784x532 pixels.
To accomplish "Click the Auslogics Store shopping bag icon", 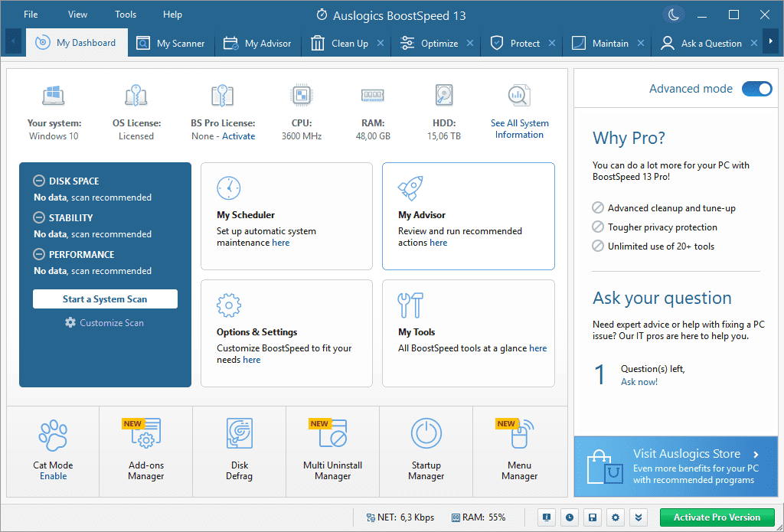I will coord(605,466).
